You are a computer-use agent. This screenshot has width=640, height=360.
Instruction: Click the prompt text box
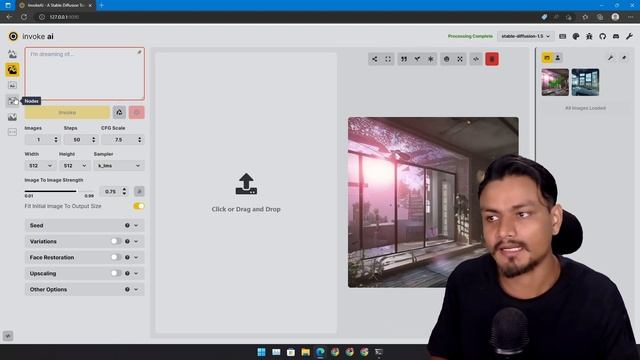pyautogui.click(x=84, y=73)
